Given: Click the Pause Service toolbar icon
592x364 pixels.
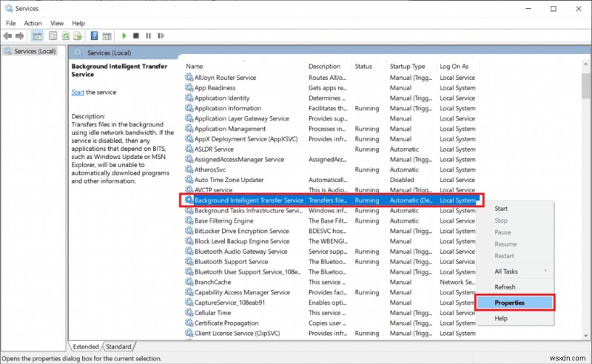Looking at the screenshot, I should [x=149, y=36].
